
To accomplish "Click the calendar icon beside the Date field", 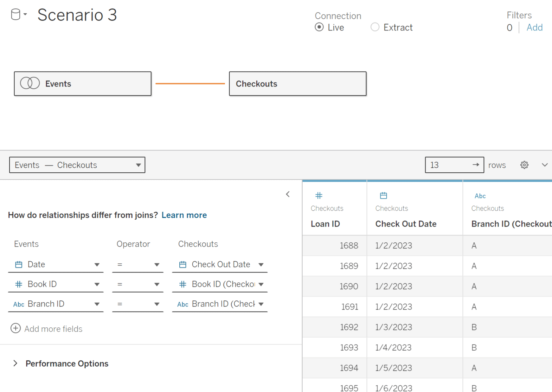I will [18, 264].
